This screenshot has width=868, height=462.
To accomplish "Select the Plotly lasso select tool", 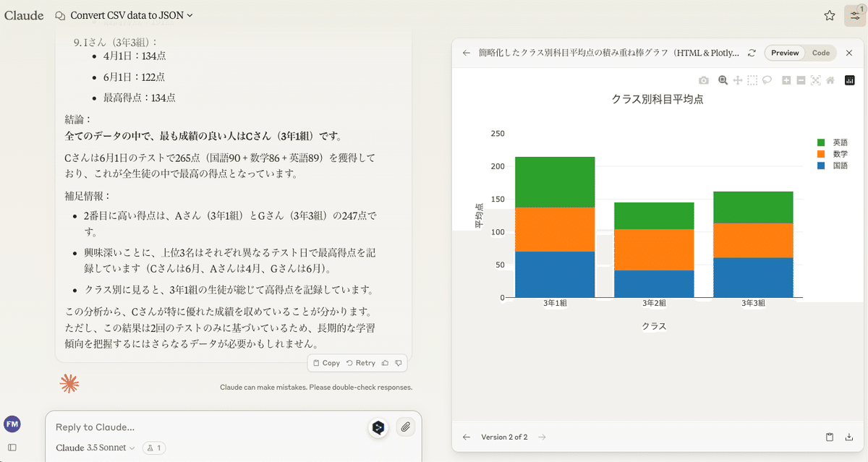I will tap(767, 80).
